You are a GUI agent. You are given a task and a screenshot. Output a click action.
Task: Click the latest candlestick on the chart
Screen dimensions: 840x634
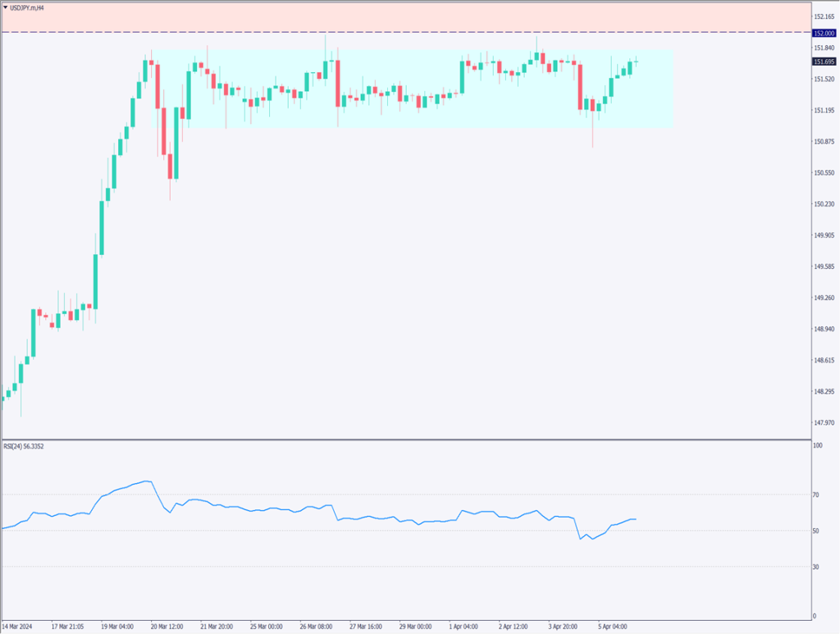click(x=636, y=62)
